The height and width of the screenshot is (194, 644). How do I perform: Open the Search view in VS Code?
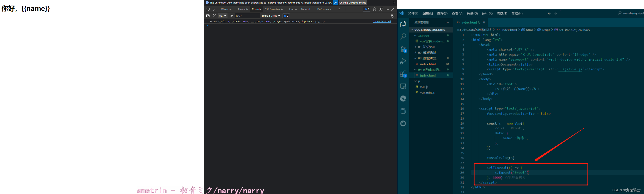coord(403,36)
